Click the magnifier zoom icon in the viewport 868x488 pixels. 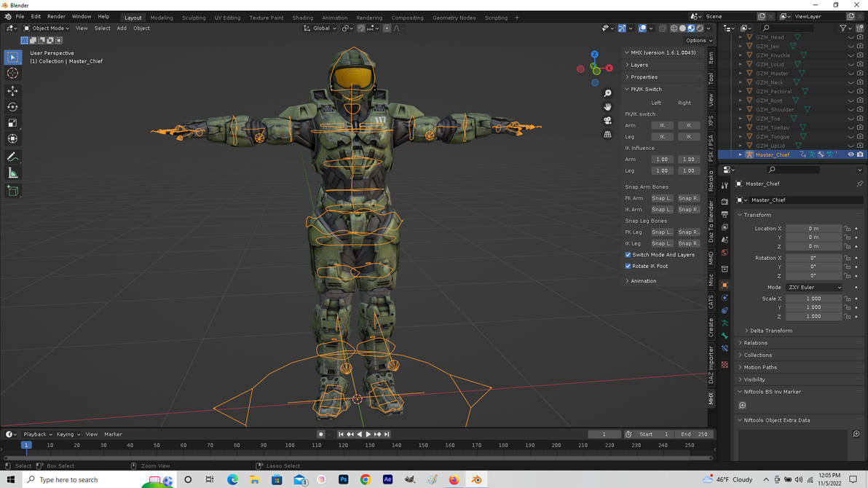[607, 93]
